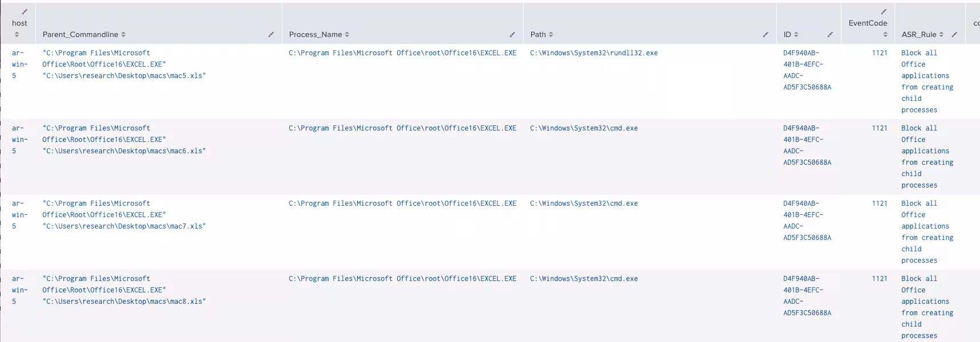Edit the Parent_Commandline column using its pencil icon

pyautogui.click(x=271, y=35)
